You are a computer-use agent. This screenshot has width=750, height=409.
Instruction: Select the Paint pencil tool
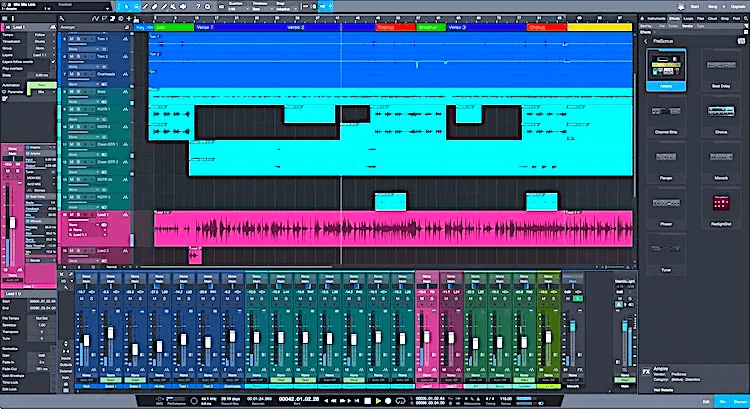[x=164, y=7]
